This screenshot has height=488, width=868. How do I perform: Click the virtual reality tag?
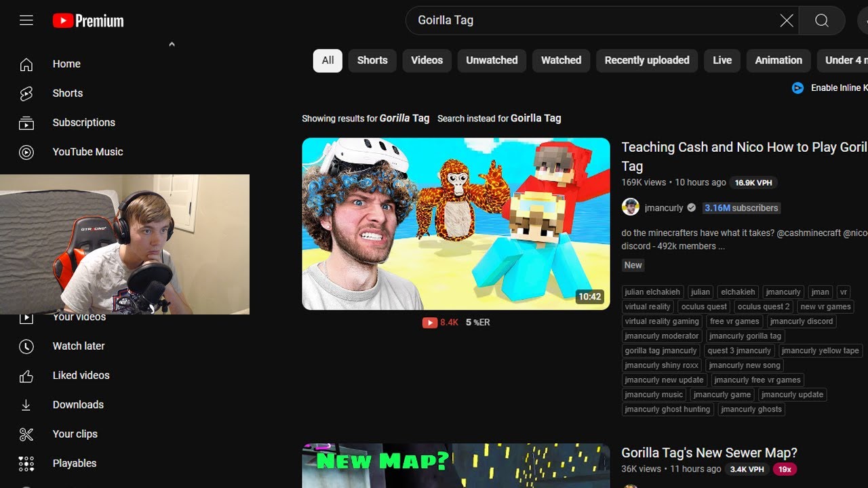point(648,306)
